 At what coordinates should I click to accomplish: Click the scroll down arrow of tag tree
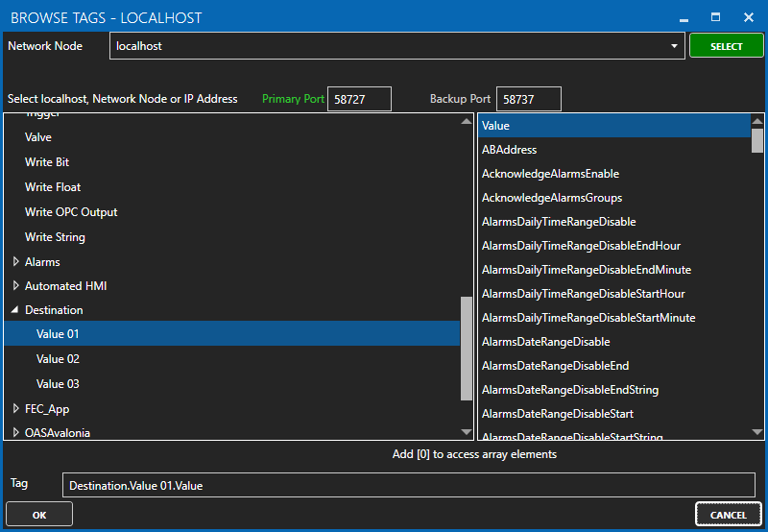click(468, 432)
